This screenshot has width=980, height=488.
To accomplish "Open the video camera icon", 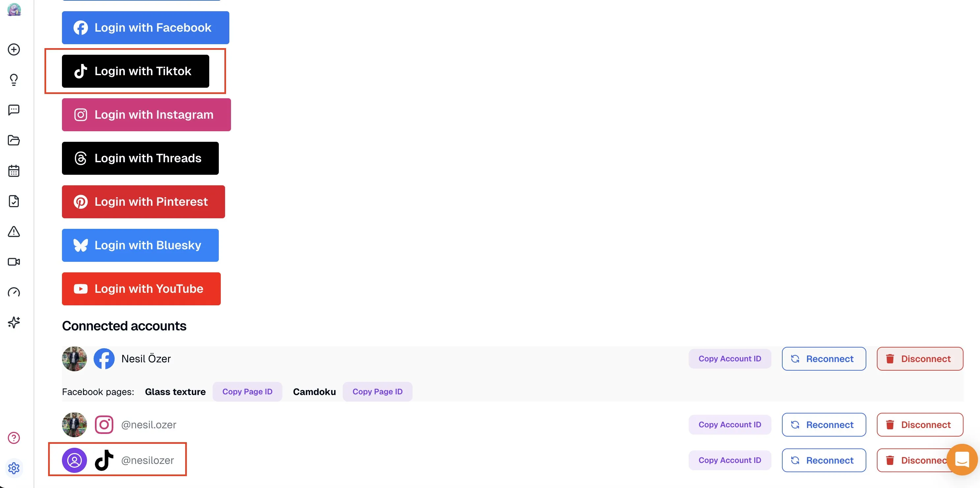I will pyautogui.click(x=14, y=262).
